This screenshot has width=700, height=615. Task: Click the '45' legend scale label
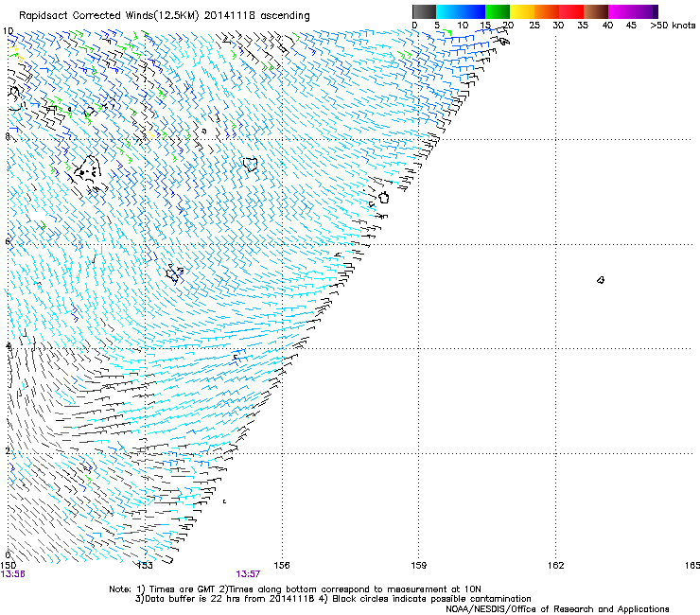coord(631,26)
